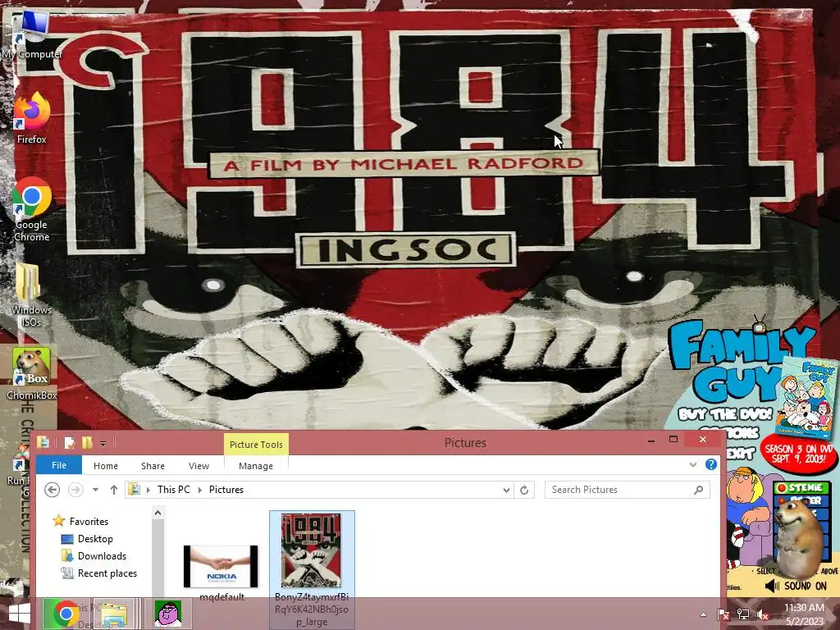Screen dimensions: 840x630
Task: Open the Peter Griffin taskbar app
Action: 168,614
